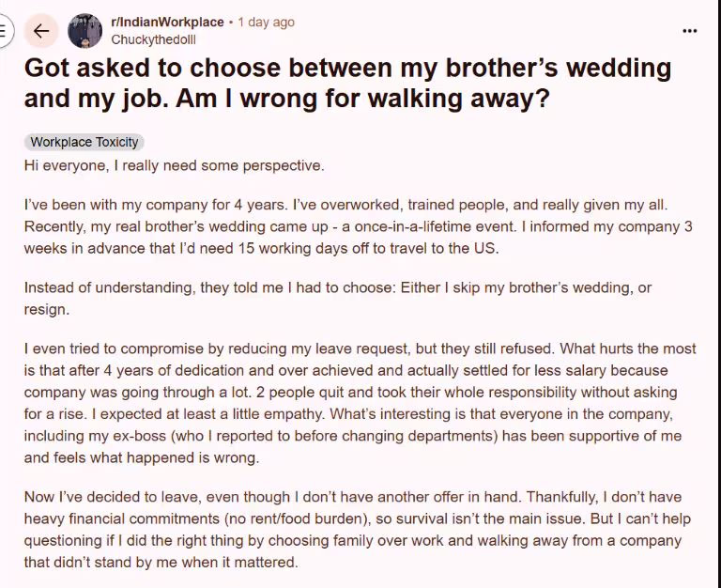This screenshot has width=721, height=588.
Task: Click the r/IndianWorkplace community avatar
Action: tap(85, 31)
